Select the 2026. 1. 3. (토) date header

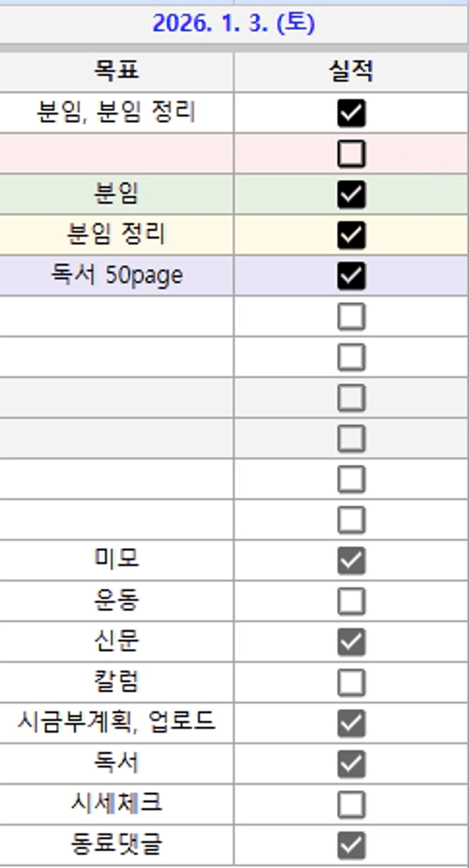click(x=234, y=24)
